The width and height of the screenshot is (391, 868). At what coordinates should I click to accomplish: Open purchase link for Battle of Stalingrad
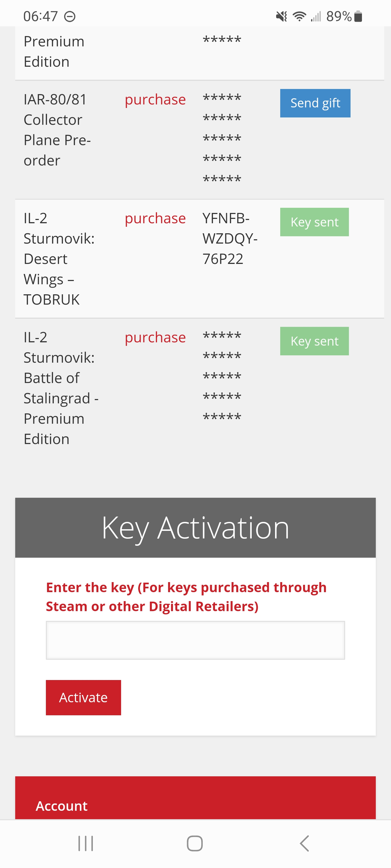[155, 338]
